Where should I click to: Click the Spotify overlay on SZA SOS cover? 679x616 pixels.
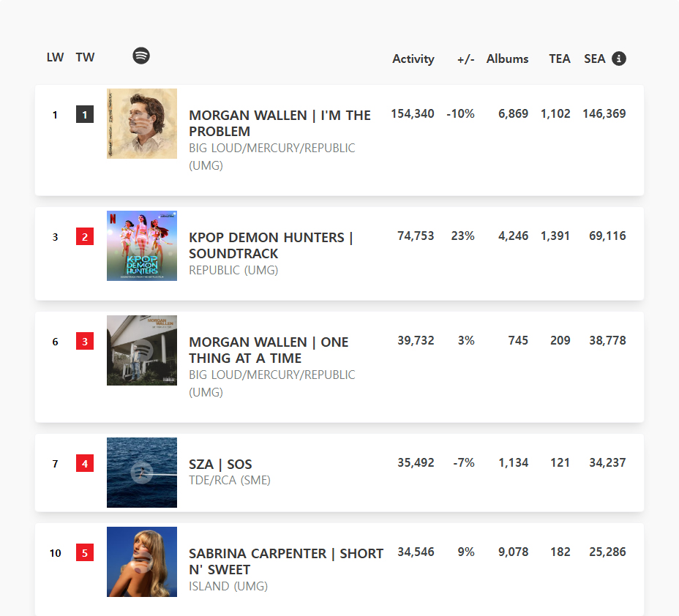(x=141, y=472)
